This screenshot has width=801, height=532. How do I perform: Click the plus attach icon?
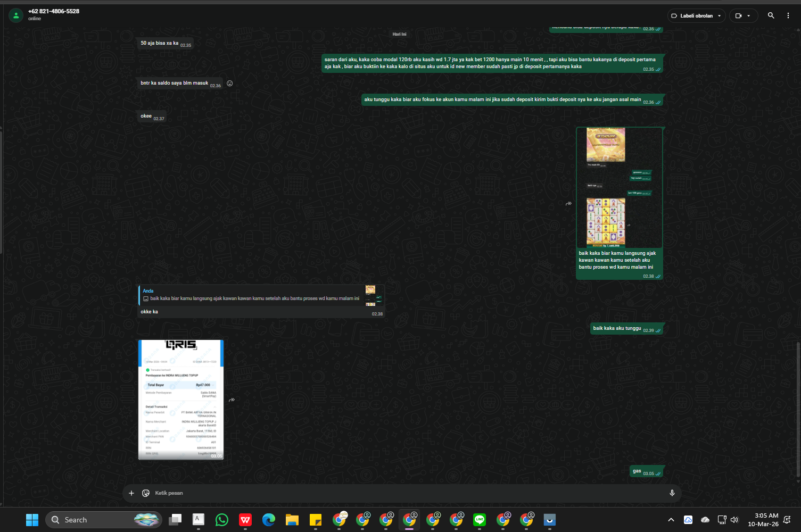[x=131, y=493]
